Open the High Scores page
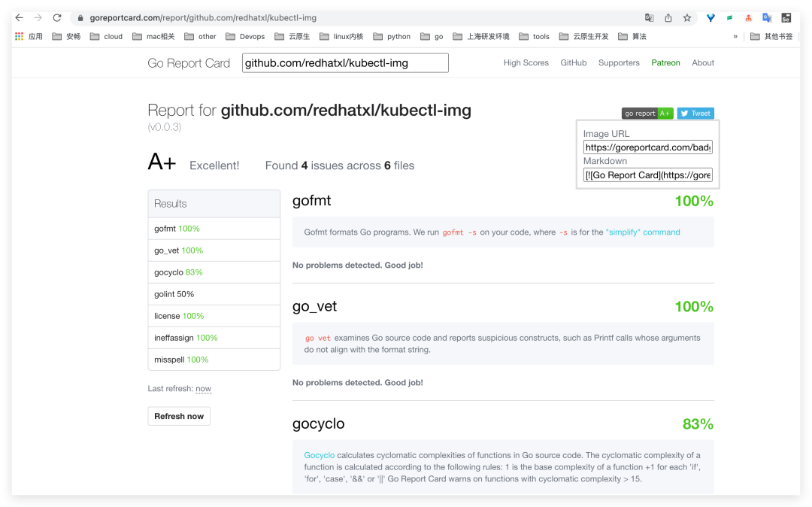This screenshot has height=507, width=812. [x=526, y=62]
